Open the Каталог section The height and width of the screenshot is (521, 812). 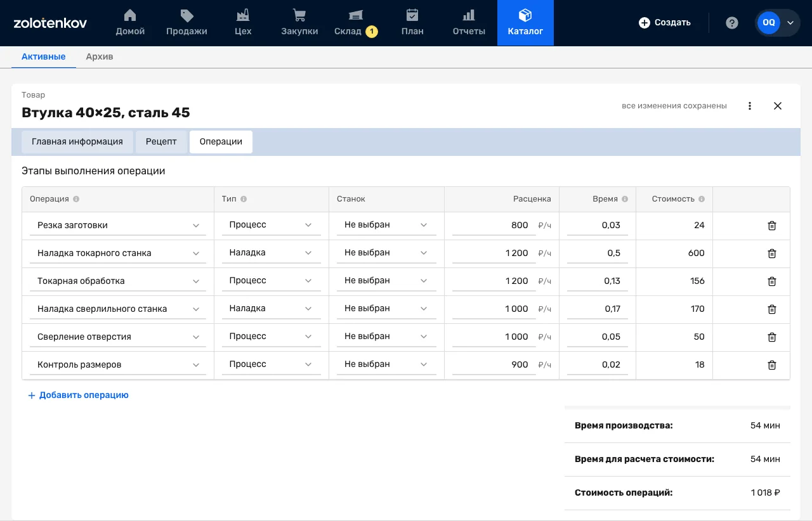click(x=525, y=23)
